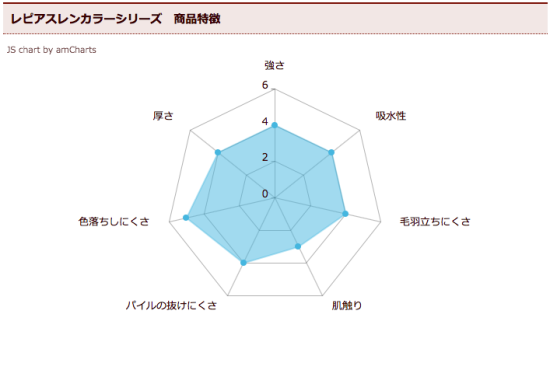Click the value label 6 on the axis
Image resolution: width=550 pixels, height=370 pixels.
click(x=265, y=85)
